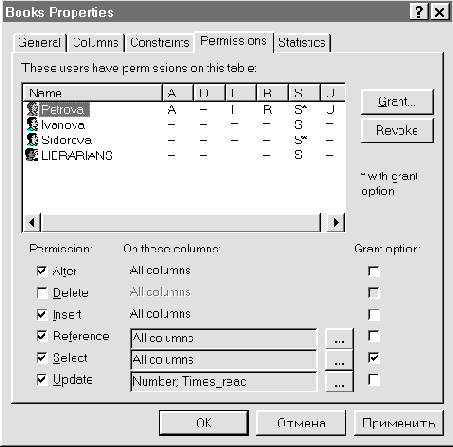
Task: Click the Revoke button
Action: (x=397, y=130)
